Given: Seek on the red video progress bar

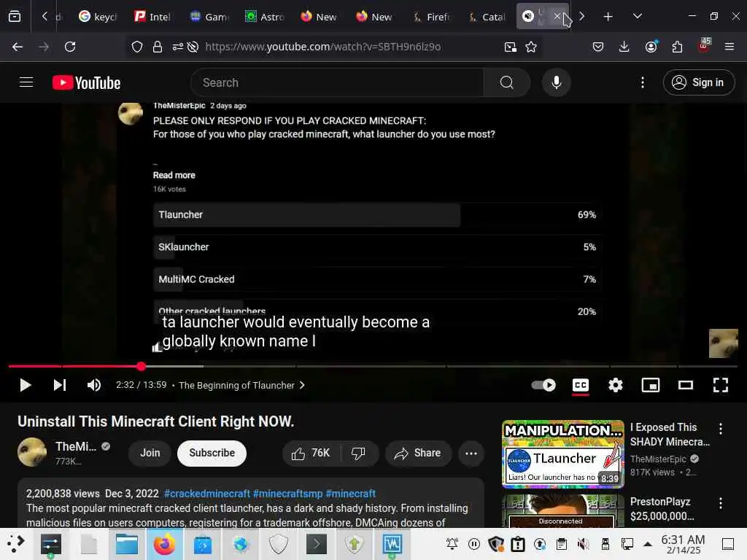Looking at the screenshot, I should (x=373, y=366).
